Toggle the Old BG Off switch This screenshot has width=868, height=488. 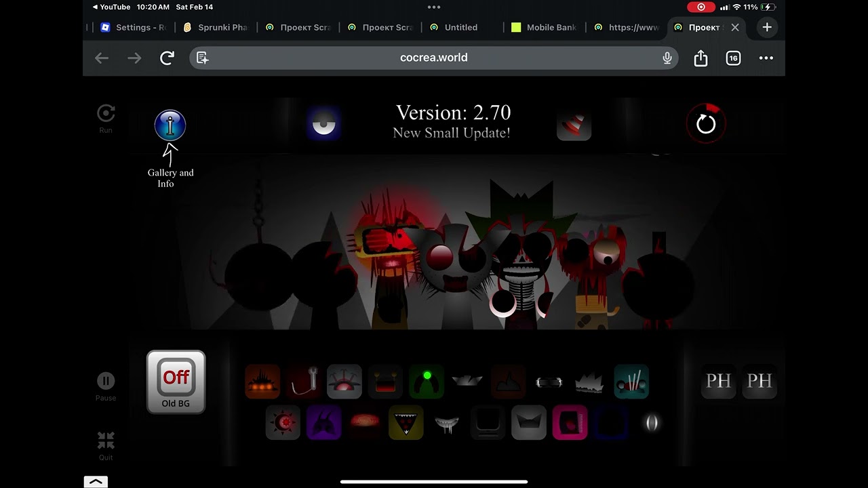click(176, 382)
